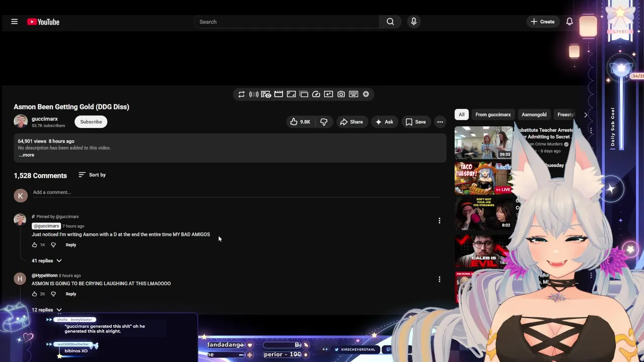
Task: Open options for Substitute Teacher video
Action: pyautogui.click(x=591, y=131)
